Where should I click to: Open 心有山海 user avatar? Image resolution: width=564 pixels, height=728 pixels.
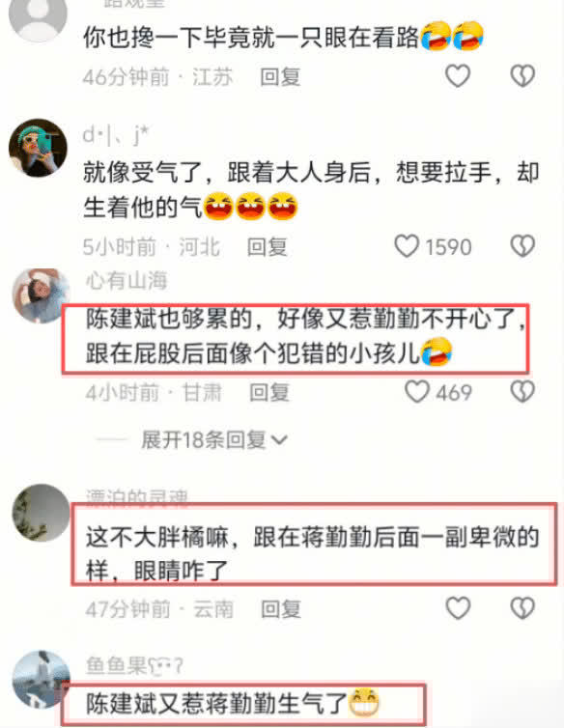click(41, 295)
